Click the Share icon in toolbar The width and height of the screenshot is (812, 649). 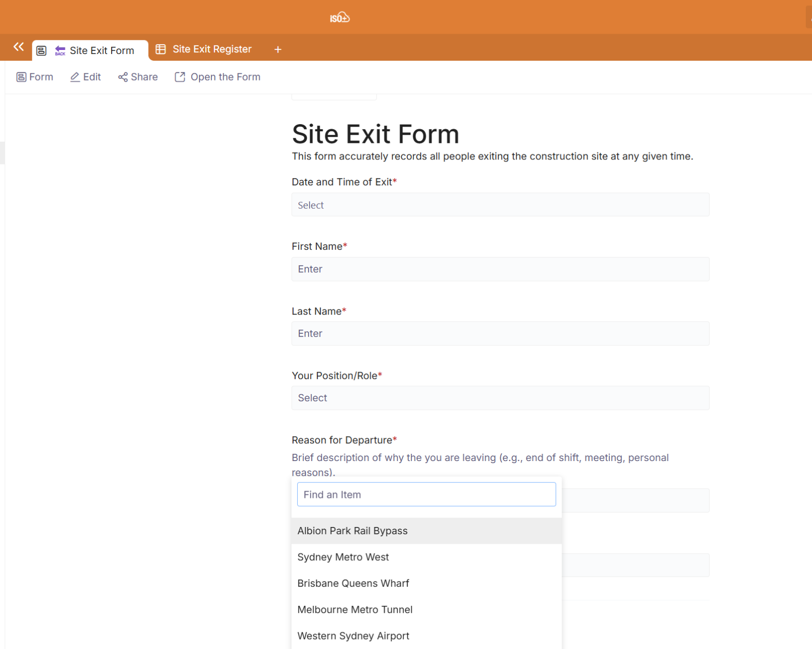[x=123, y=77]
